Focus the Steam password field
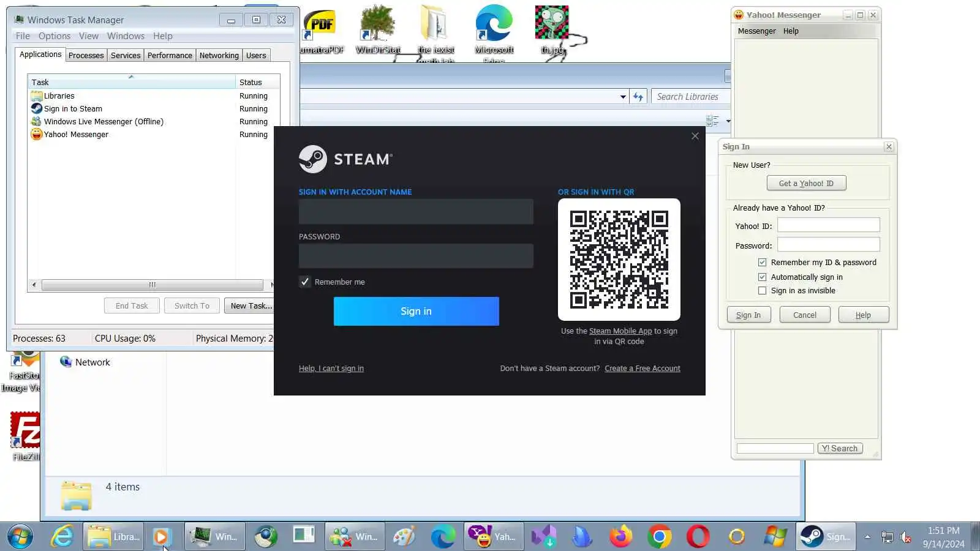Viewport: 980px width, 551px height. [x=416, y=256]
